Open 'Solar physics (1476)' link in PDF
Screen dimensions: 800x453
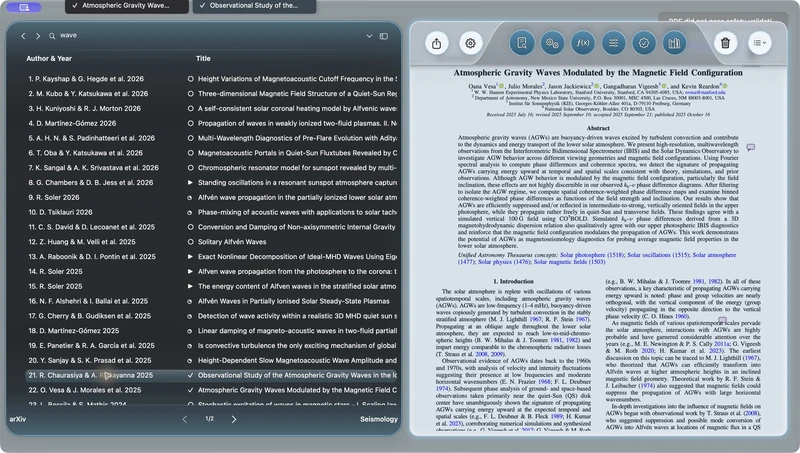(504, 262)
